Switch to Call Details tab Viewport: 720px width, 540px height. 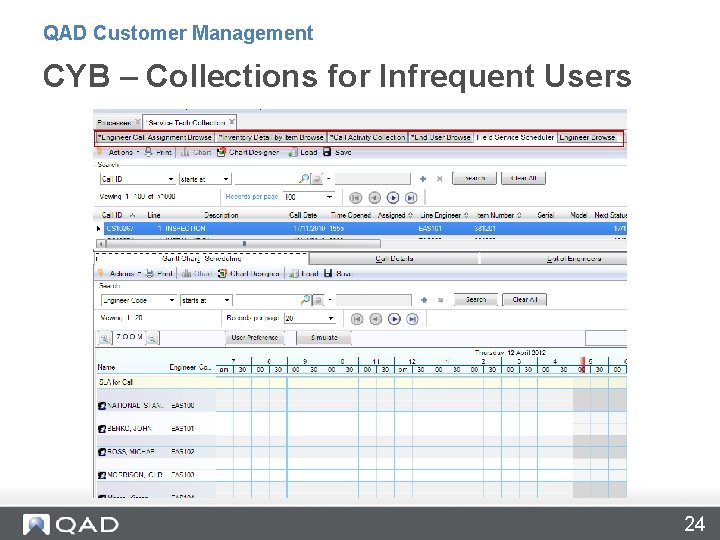click(x=394, y=259)
